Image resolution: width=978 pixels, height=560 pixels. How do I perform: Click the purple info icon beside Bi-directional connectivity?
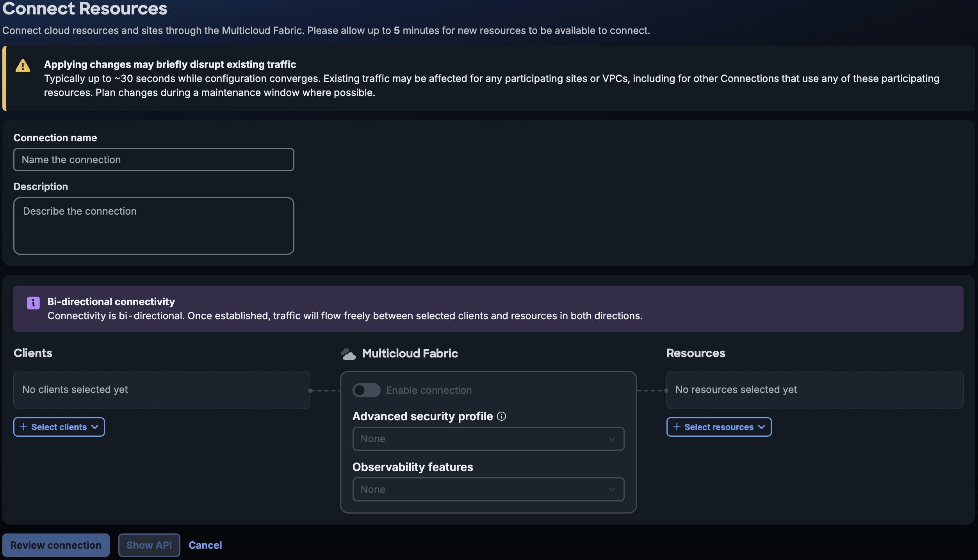(x=33, y=302)
